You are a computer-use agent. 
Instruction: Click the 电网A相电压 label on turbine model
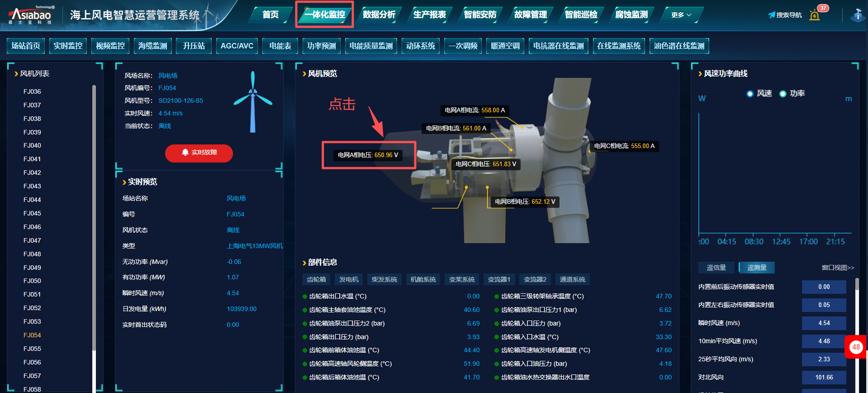click(368, 155)
